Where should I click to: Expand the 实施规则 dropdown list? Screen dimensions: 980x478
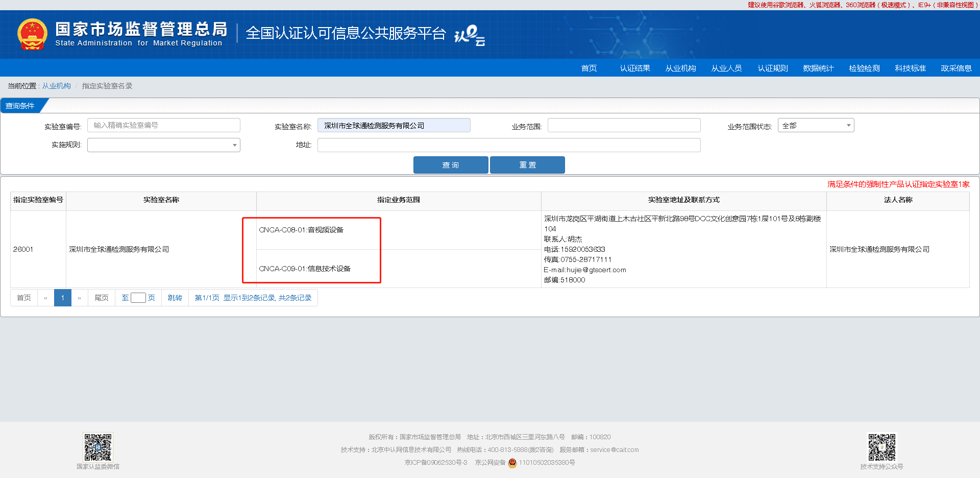click(x=163, y=145)
